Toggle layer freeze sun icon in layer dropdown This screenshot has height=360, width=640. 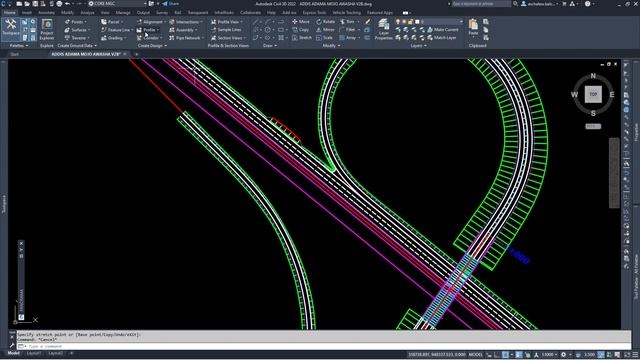[x=404, y=22]
